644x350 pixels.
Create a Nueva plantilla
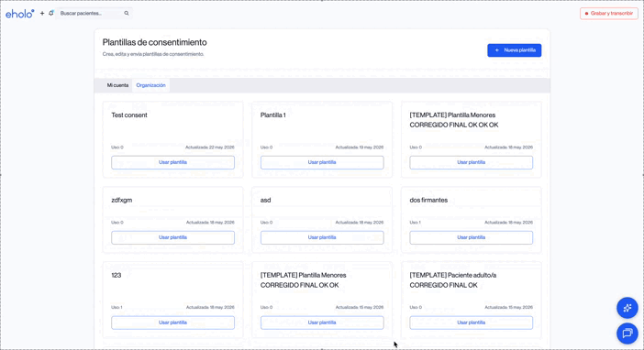pyautogui.click(x=515, y=50)
